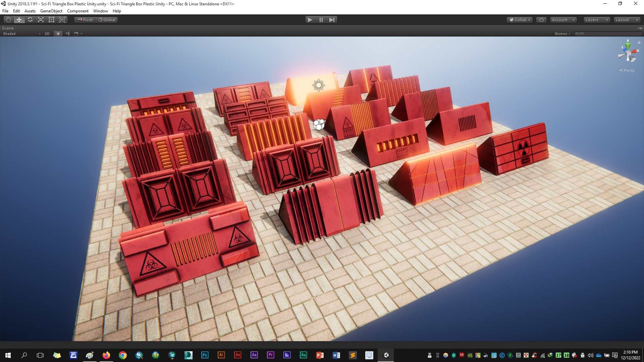Click the scene search field
The height and width of the screenshot is (362, 644).
pyautogui.click(x=608, y=34)
